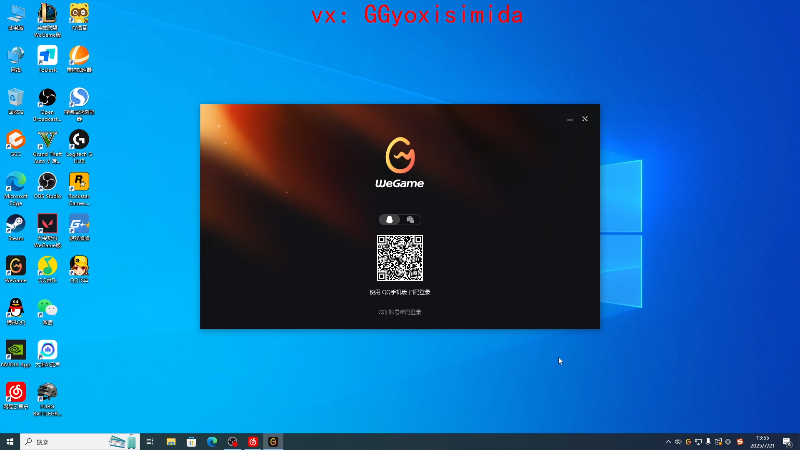The width and height of the screenshot is (800, 450).
Task: Switch WeGame login to WeChat mode
Action: click(410, 219)
